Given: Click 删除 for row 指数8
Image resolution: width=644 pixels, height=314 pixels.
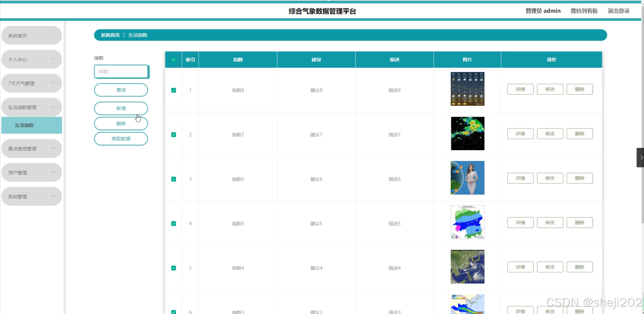Looking at the screenshot, I should (579, 89).
